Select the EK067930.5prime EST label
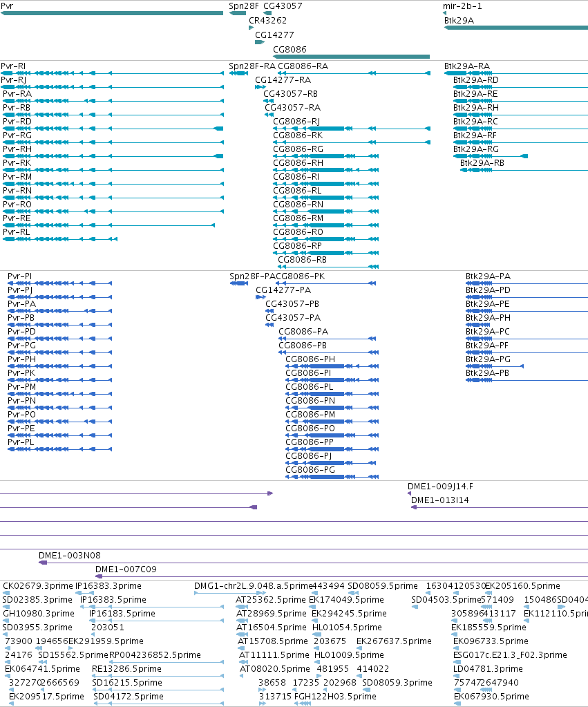 (491, 697)
